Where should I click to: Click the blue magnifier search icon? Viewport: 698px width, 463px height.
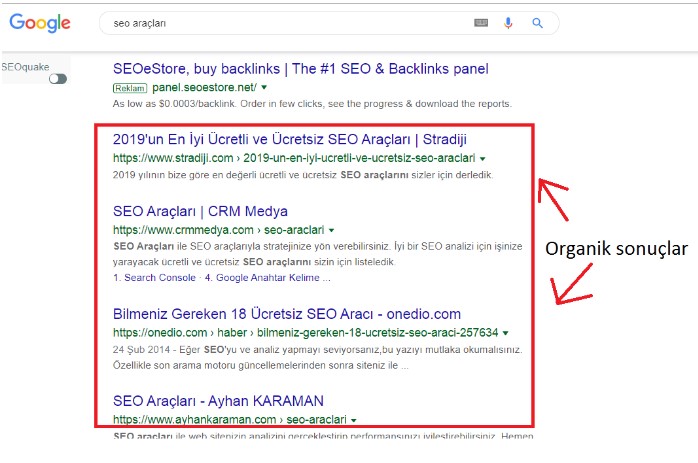click(x=537, y=23)
